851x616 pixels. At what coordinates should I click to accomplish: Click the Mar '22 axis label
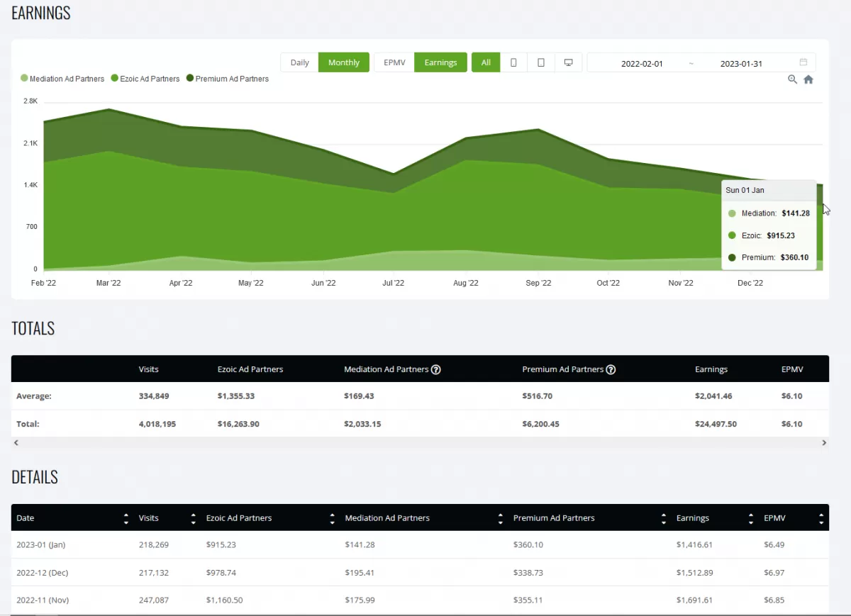[109, 283]
